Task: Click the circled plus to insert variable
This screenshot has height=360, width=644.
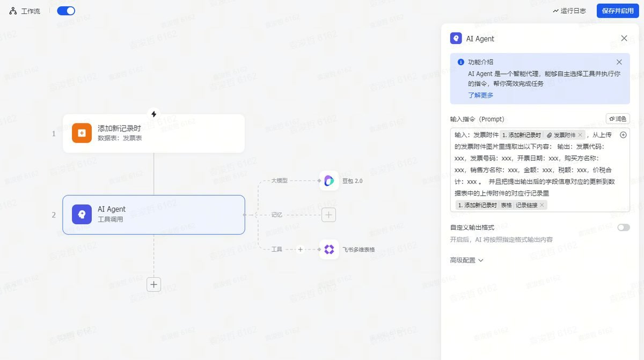Action: click(623, 135)
